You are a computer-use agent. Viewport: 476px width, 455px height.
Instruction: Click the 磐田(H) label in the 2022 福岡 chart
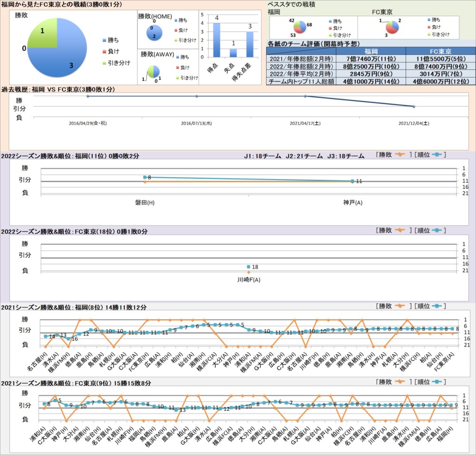point(145,202)
